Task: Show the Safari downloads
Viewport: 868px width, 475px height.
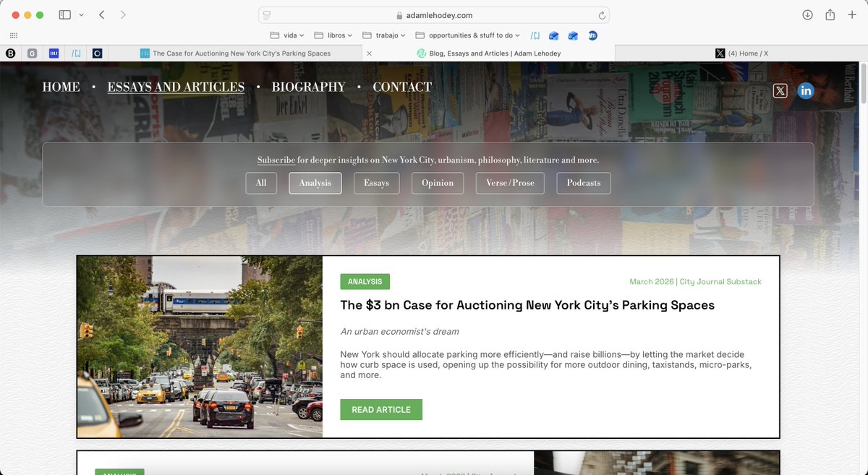Action: pyautogui.click(x=808, y=15)
